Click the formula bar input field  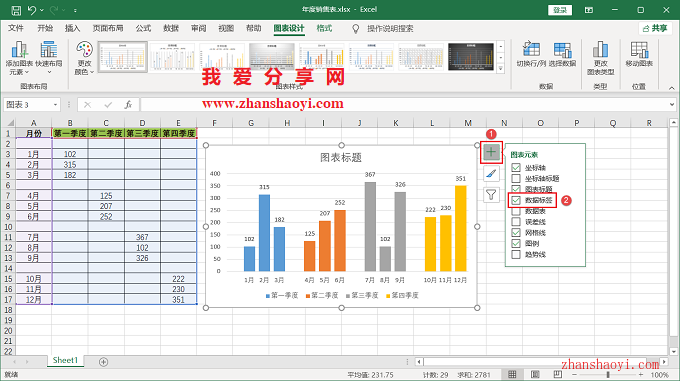click(x=403, y=104)
